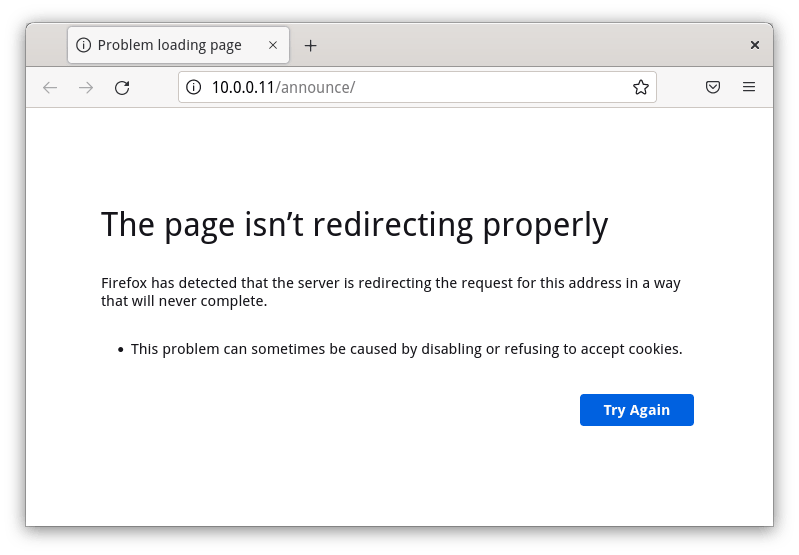Screen dimensions: 799x555
Task: Open the Firefox hamburger menu
Action: [x=749, y=87]
